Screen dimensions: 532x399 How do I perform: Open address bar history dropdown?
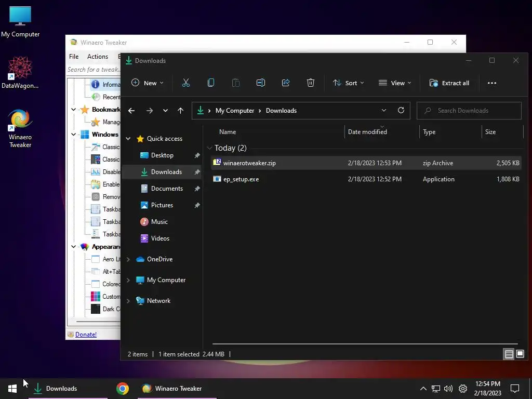(x=384, y=110)
